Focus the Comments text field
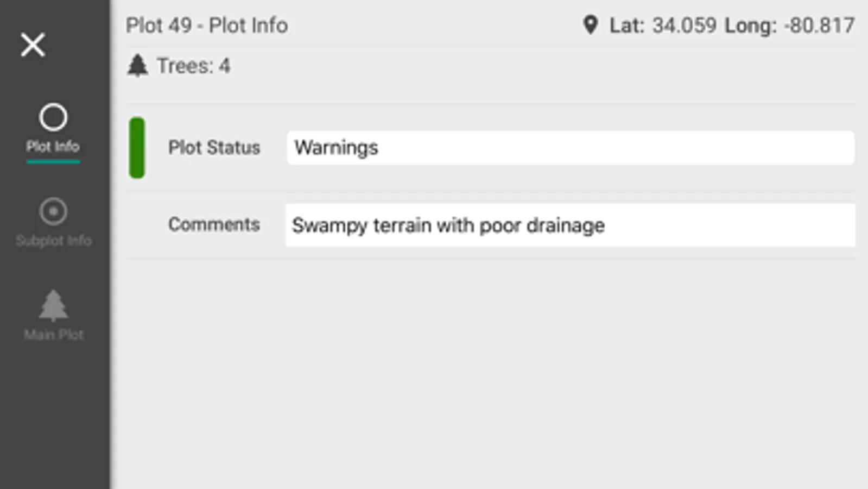Image resolution: width=868 pixels, height=489 pixels. coord(570,225)
